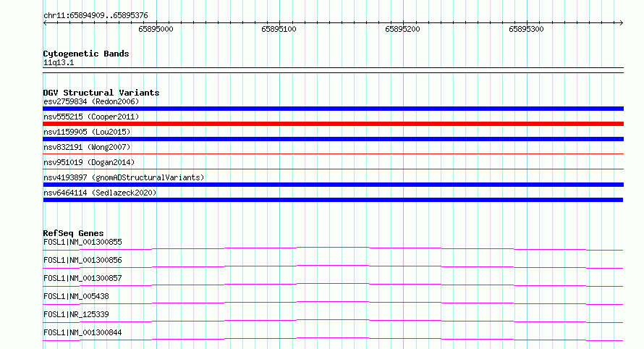
Task: Click the thin red line for nsv832191
Action: [x=333, y=154]
